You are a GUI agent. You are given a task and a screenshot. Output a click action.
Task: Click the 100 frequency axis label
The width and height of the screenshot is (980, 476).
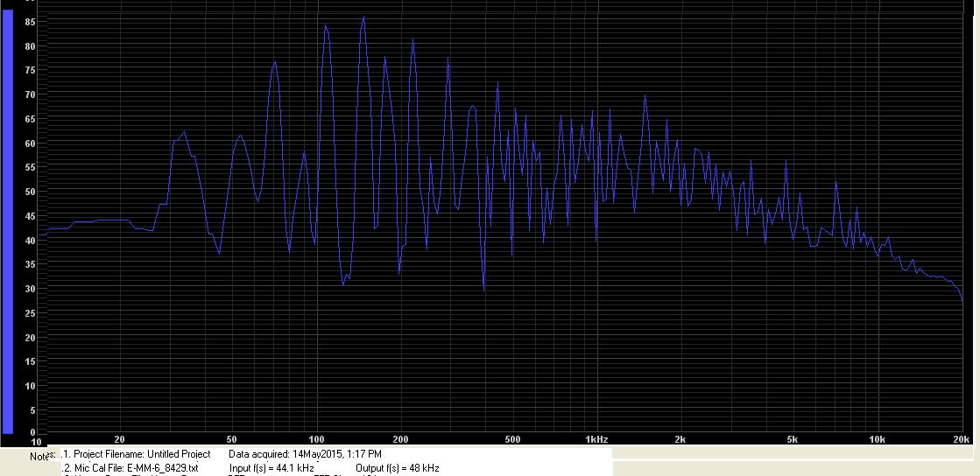pyautogui.click(x=317, y=439)
